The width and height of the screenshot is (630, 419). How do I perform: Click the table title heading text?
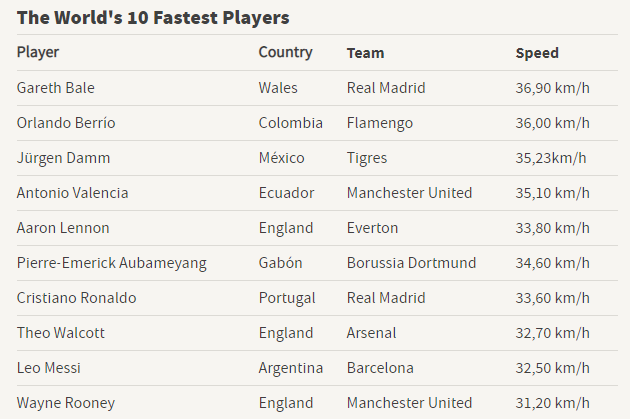(x=153, y=17)
